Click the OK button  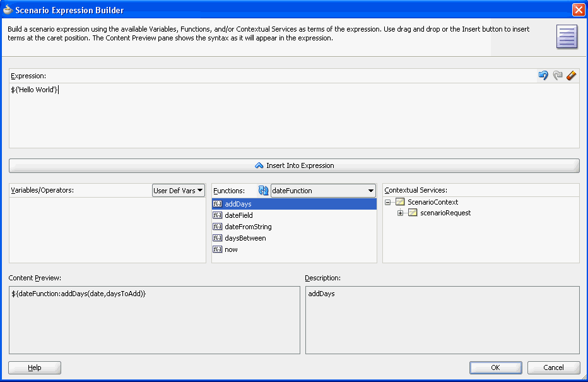[x=495, y=367]
